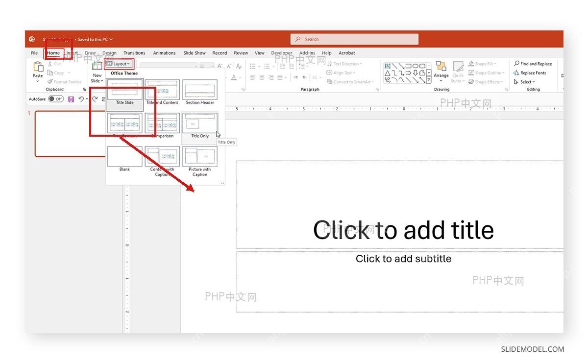This screenshot has width=588, height=364.
Task: Pick the oval shape in gallery
Action: click(x=416, y=66)
